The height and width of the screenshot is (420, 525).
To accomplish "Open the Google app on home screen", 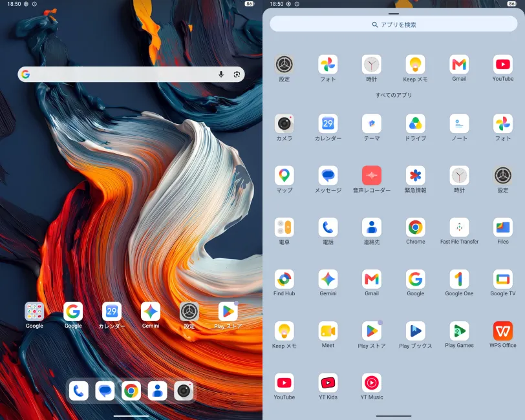I will (x=73, y=311).
